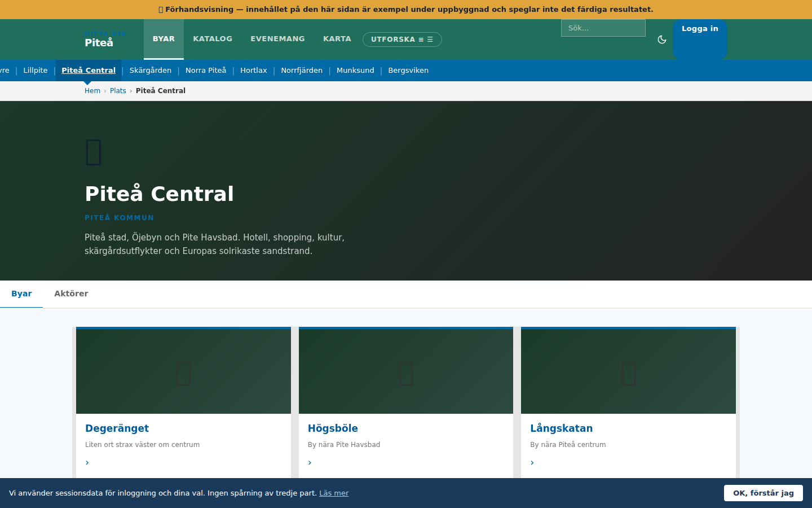
Task: Open the Byar main navigation item
Action: [x=164, y=39]
